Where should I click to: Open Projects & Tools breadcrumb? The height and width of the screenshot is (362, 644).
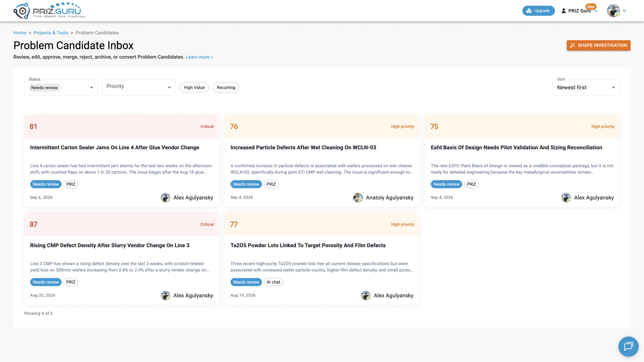51,33
